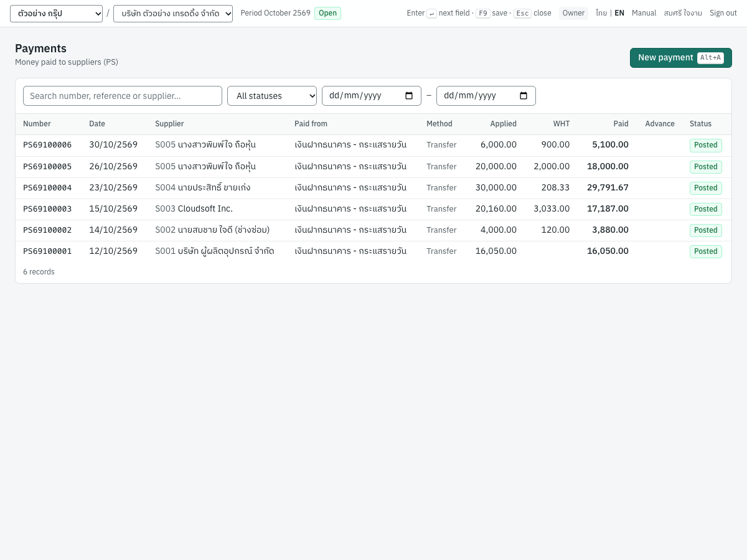Open payment PS69100006
This screenshot has height=560, width=747.
pyautogui.click(x=47, y=145)
